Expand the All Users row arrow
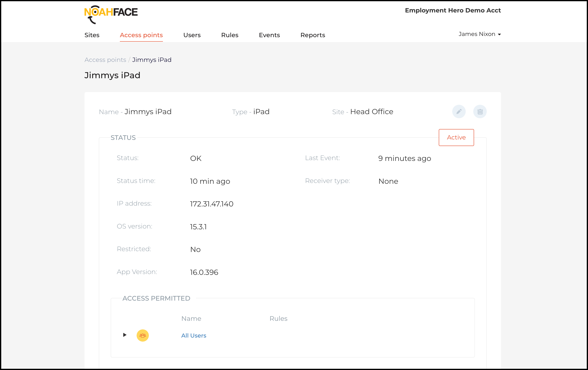Viewport: 588px width, 370px height. click(x=125, y=335)
